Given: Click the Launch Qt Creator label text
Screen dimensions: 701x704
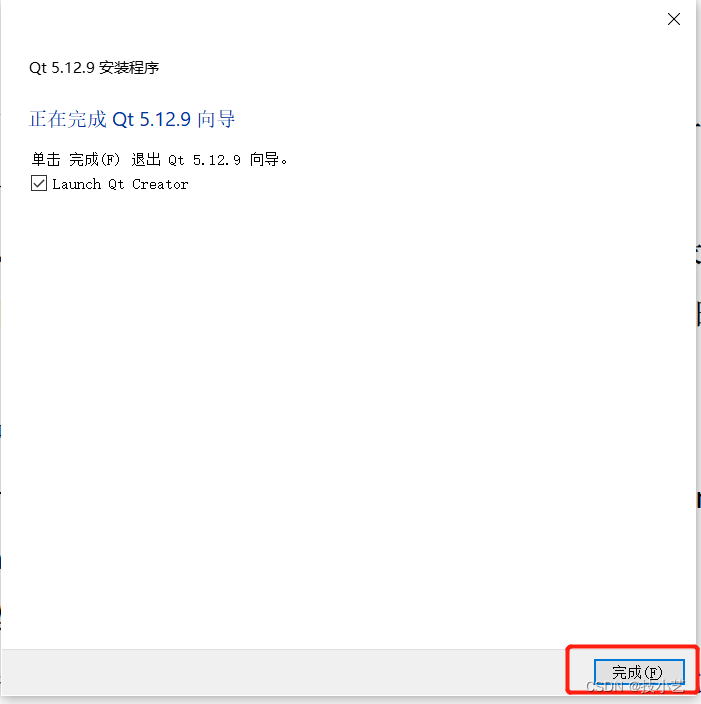Looking at the screenshot, I should (x=120, y=184).
